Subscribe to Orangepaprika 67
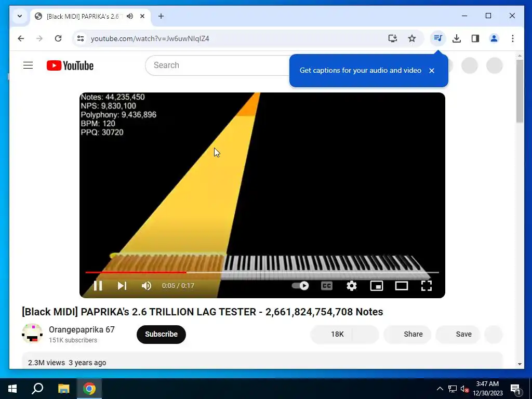The image size is (532, 399). 161,334
